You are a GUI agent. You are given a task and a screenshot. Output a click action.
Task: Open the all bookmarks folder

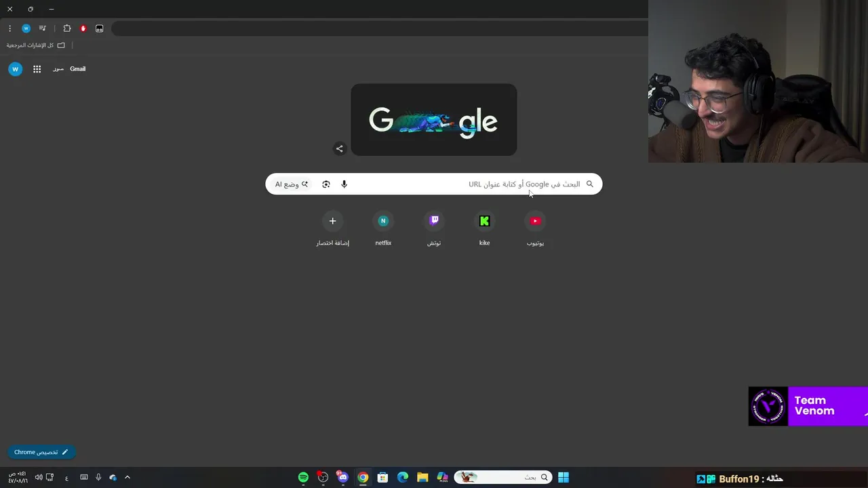click(36, 45)
